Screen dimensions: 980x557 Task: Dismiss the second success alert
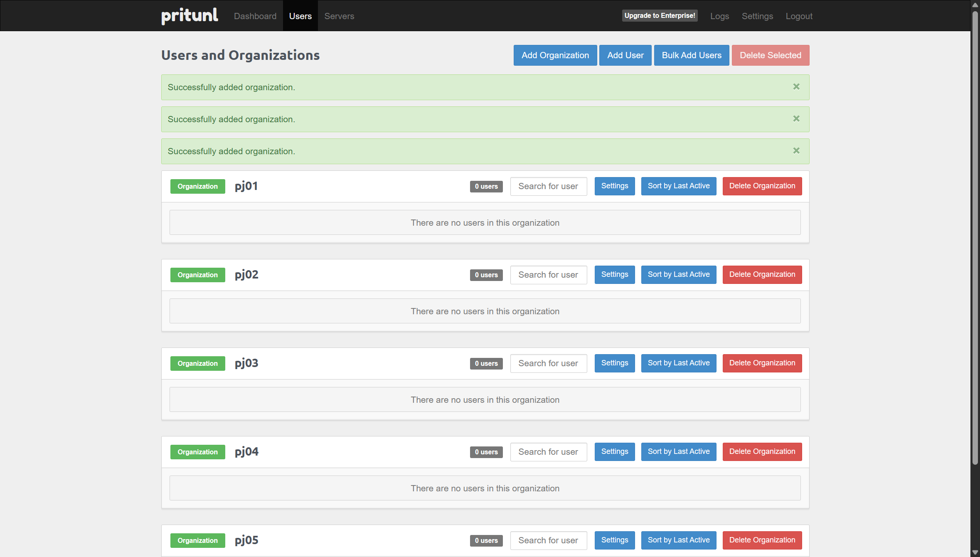tap(796, 118)
